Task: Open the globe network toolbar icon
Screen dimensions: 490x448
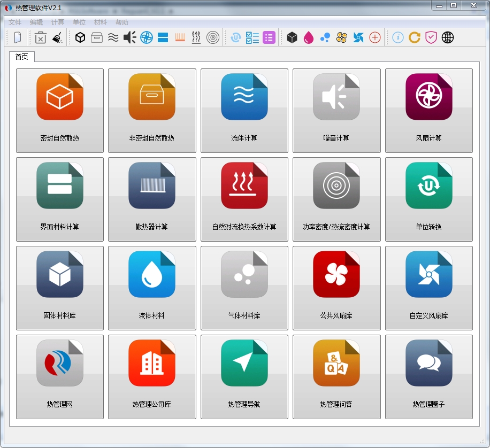Action: 447,37
